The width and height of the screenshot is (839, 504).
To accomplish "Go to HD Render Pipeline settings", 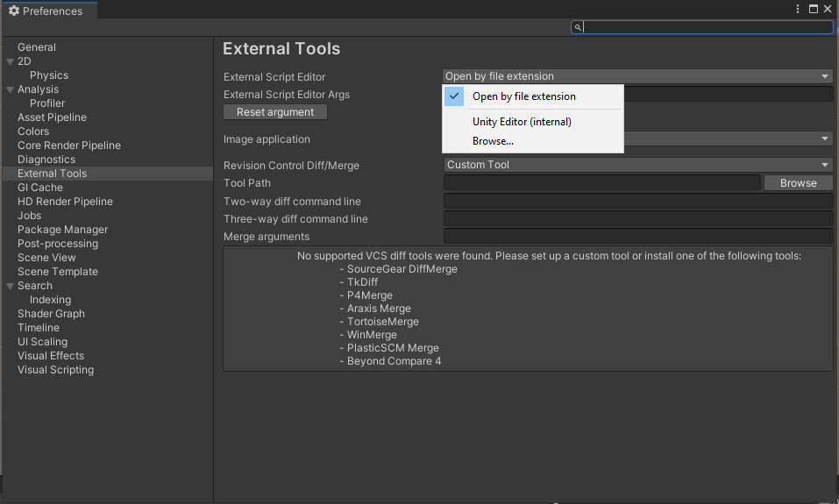I will click(x=65, y=202).
